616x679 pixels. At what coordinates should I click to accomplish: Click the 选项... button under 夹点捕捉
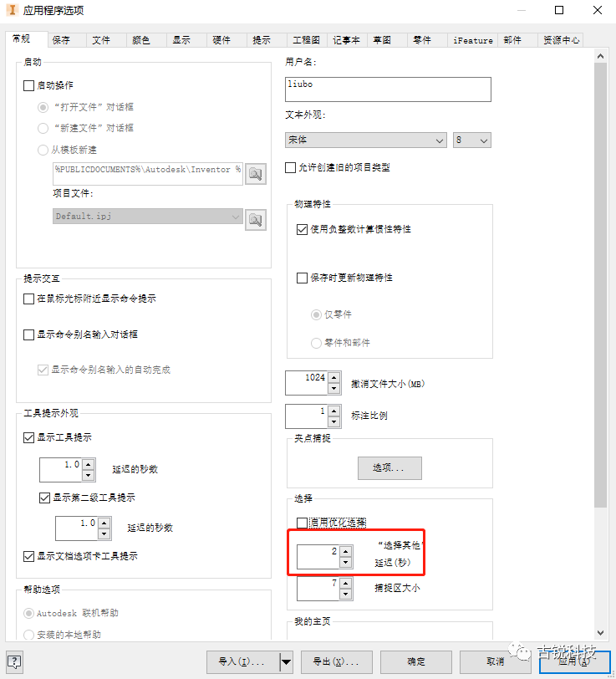[389, 468]
